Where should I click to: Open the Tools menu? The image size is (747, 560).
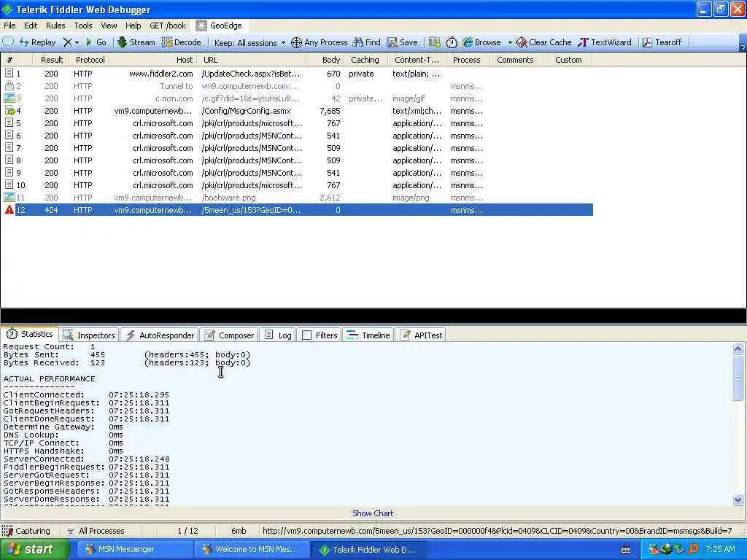tap(83, 26)
